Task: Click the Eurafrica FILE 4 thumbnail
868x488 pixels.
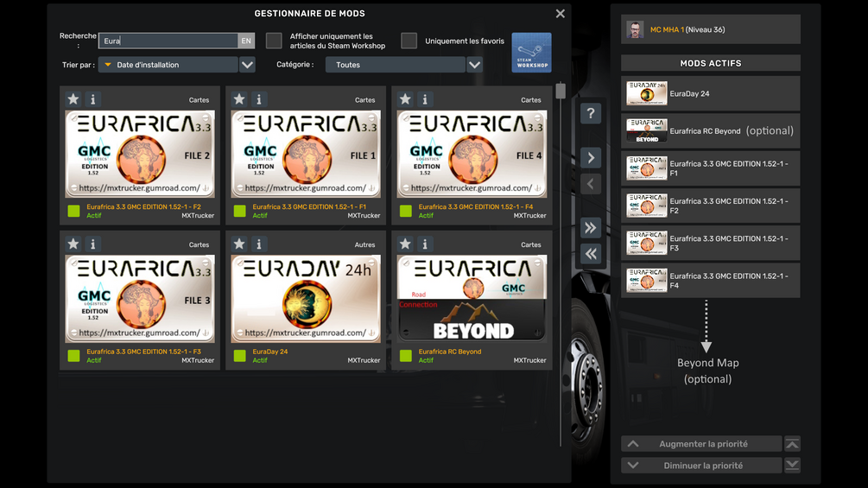Action: pos(472,154)
